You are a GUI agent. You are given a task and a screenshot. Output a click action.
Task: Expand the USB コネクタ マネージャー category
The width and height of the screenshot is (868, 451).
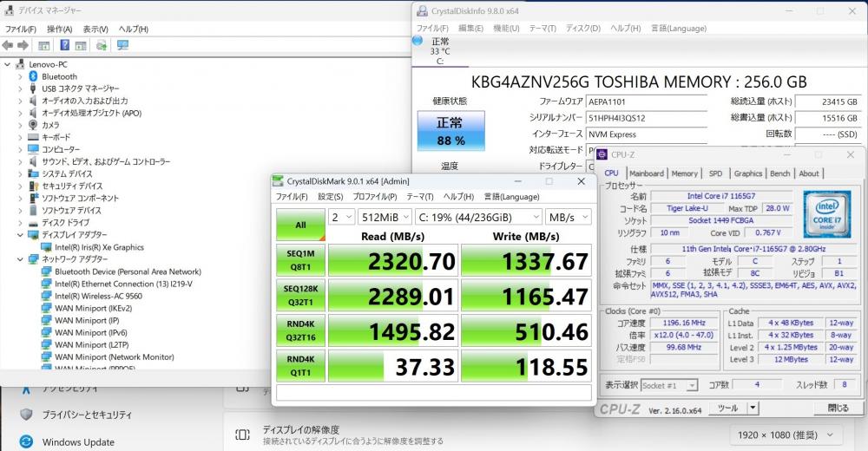click(x=20, y=88)
